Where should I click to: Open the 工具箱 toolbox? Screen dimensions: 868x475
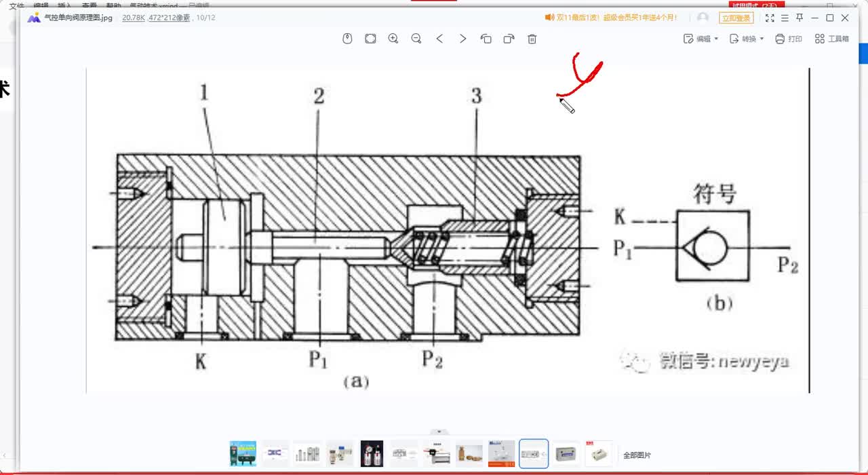pyautogui.click(x=832, y=39)
